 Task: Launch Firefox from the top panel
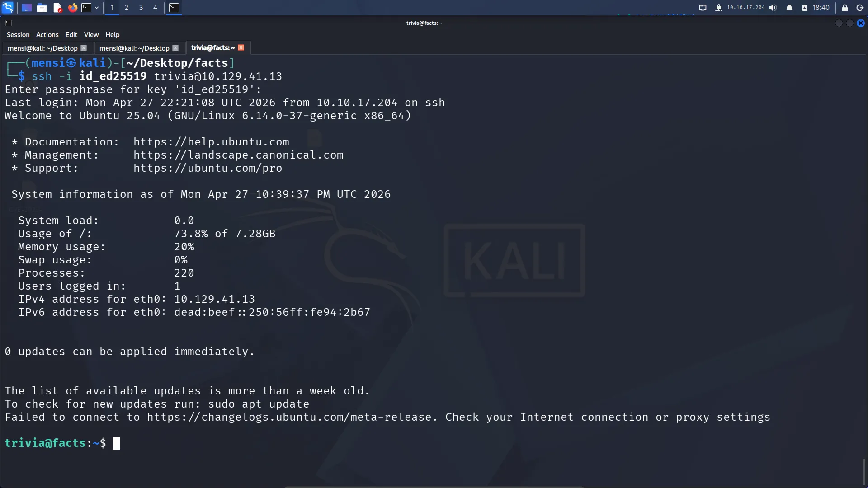72,8
